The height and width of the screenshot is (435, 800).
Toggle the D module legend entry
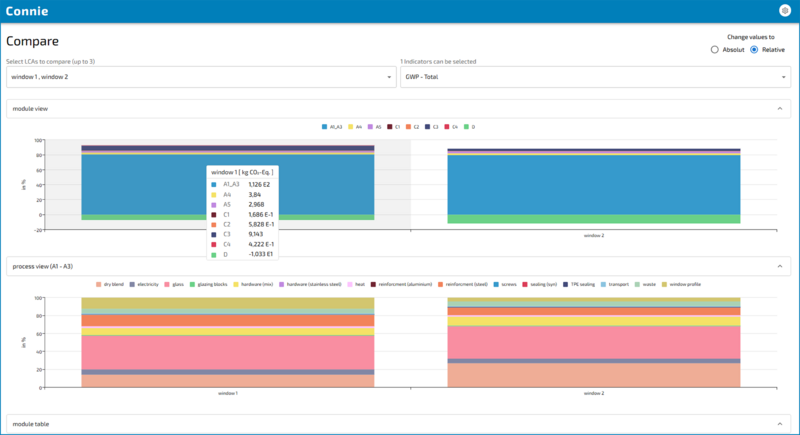point(472,127)
